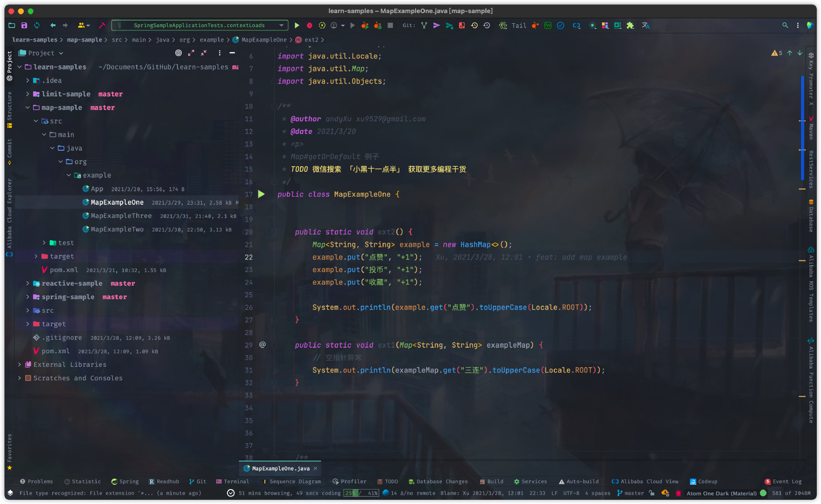
Task: Open the Project panel options three-dot menu
Action: [219, 53]
